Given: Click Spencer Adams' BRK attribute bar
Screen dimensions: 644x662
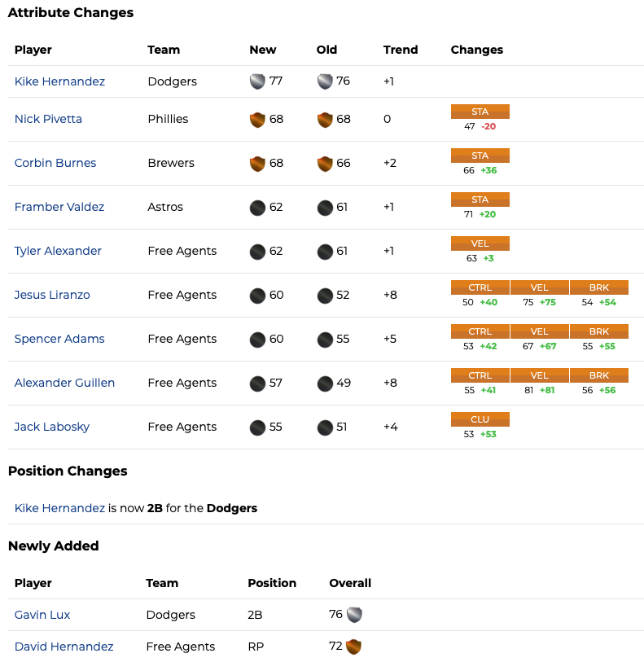Looking at the screenshot, I should 598,331.
